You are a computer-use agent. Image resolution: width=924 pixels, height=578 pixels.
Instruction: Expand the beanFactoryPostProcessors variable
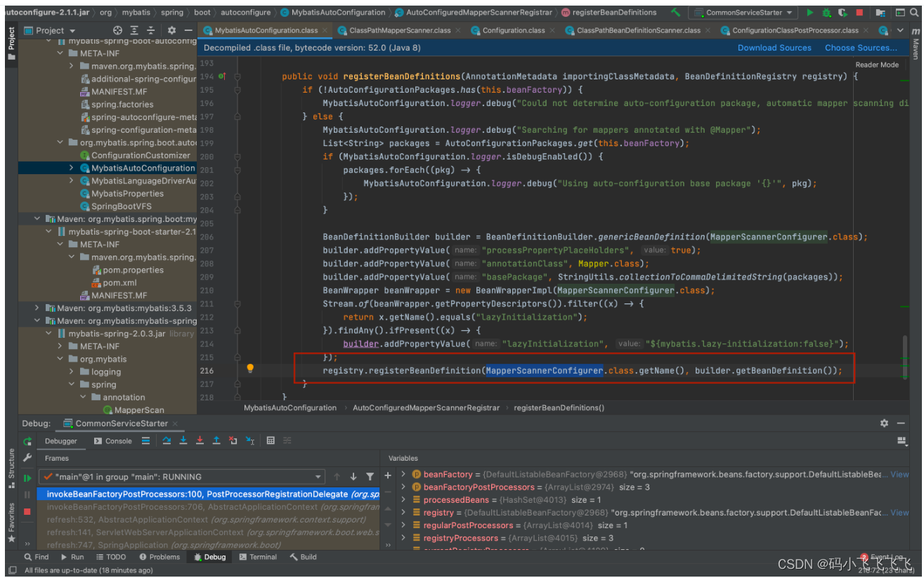tap(403, 487)
